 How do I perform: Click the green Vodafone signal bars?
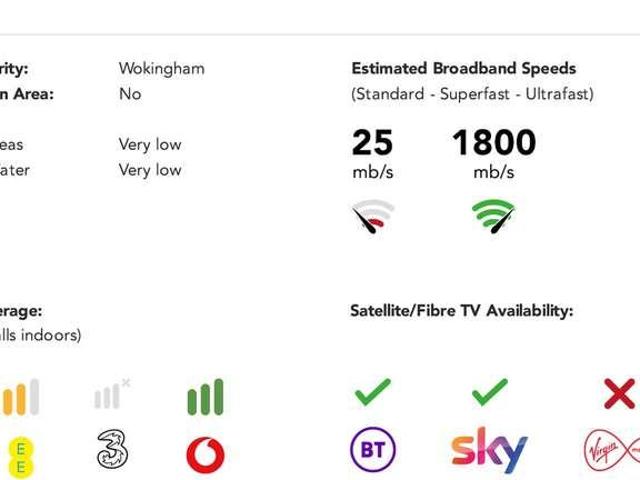coord(205,397)
